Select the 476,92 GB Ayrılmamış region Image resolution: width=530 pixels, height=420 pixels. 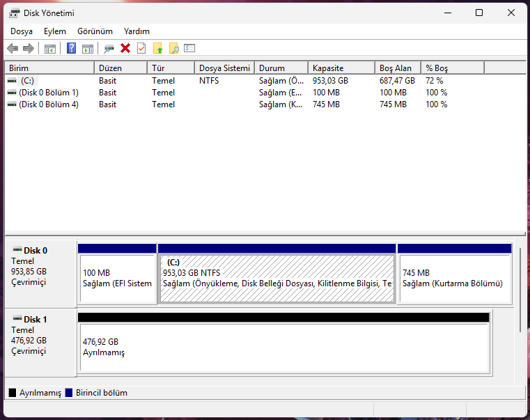[285, 348]
